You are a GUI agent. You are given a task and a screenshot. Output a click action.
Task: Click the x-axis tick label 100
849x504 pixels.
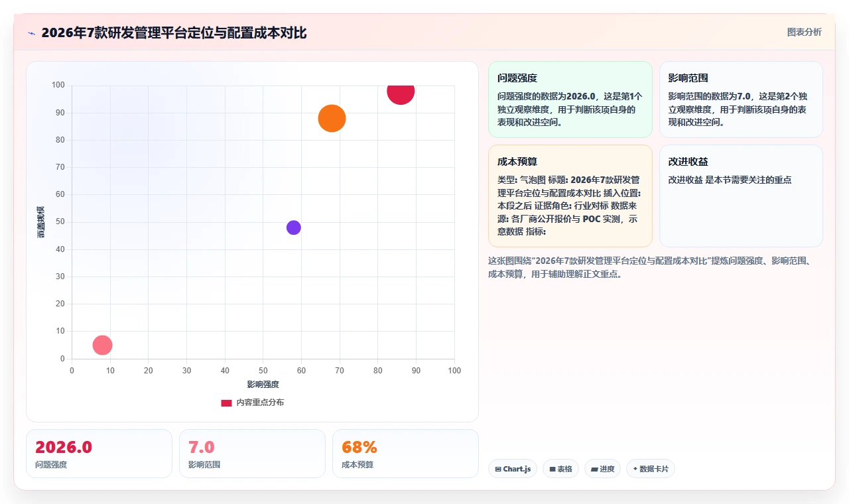coord(454,371)
